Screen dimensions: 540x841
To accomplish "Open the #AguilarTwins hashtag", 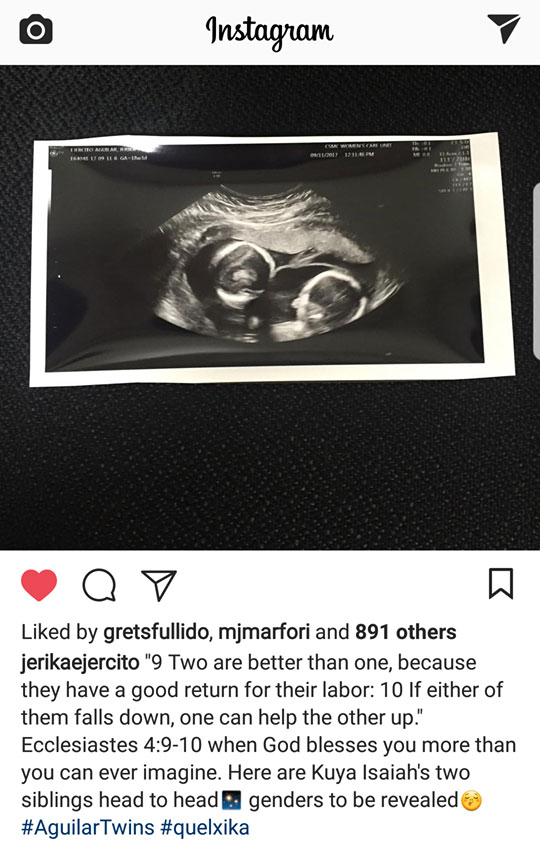I will point(88,827).
